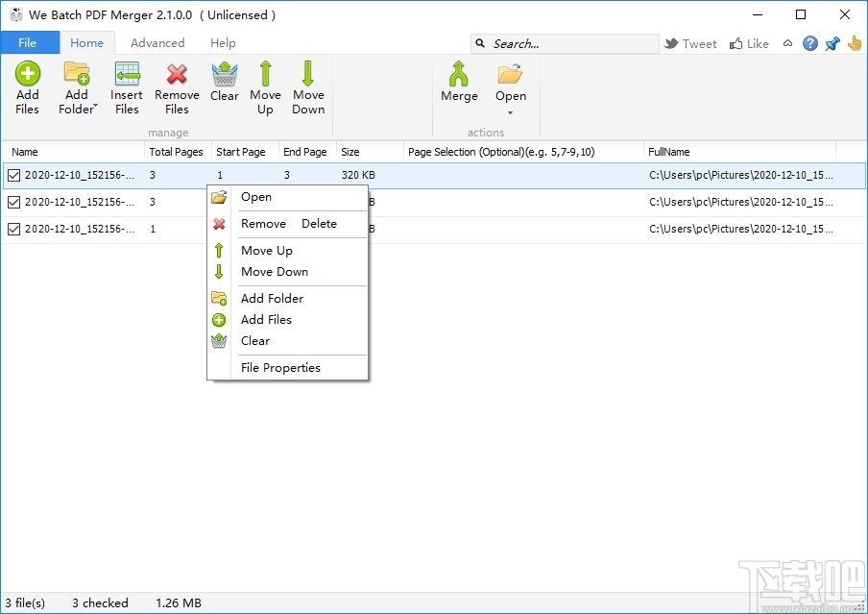868x614 pixels.
Task: Uncheck the first 2020-12-10 file entry
Action: [x=14, y=175]
